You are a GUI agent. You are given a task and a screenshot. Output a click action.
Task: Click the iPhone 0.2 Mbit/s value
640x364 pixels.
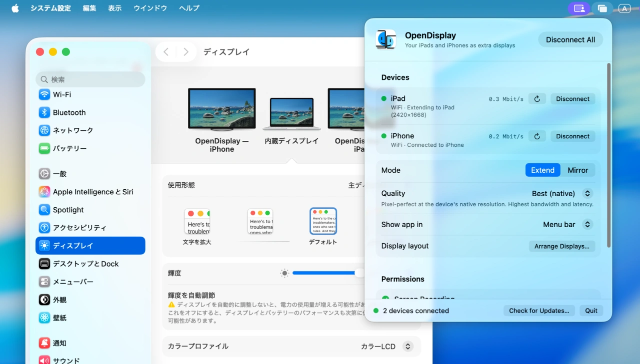click(x=506, y=136)
